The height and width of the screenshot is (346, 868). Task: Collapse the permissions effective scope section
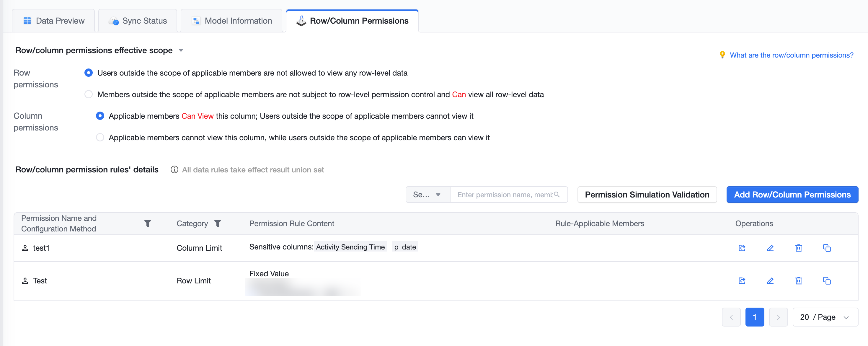tap(181, 50)
